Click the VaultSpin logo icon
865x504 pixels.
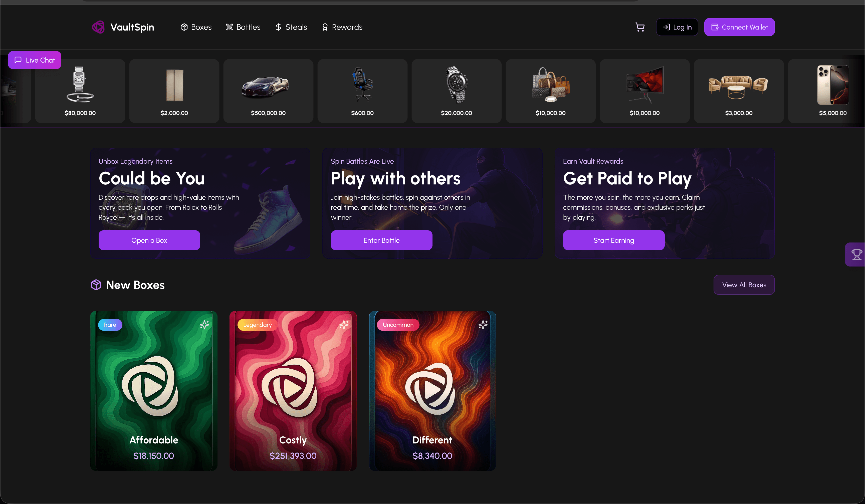[98, 27]
